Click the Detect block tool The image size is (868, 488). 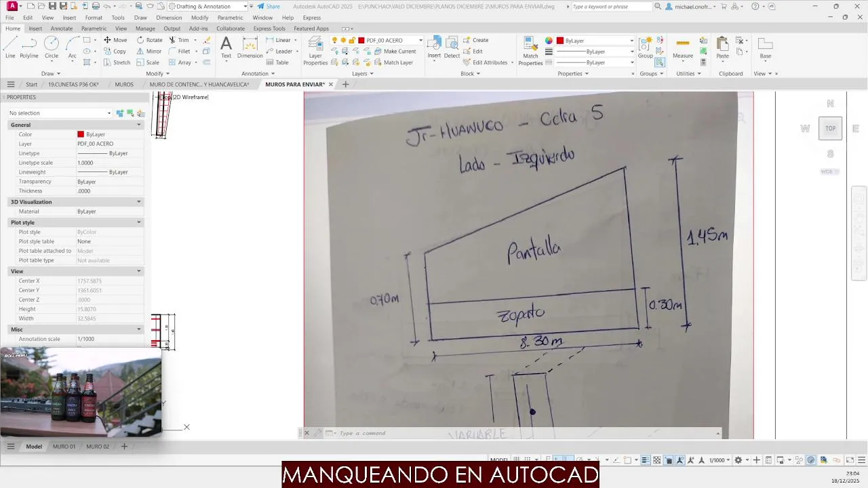point(452,47)
